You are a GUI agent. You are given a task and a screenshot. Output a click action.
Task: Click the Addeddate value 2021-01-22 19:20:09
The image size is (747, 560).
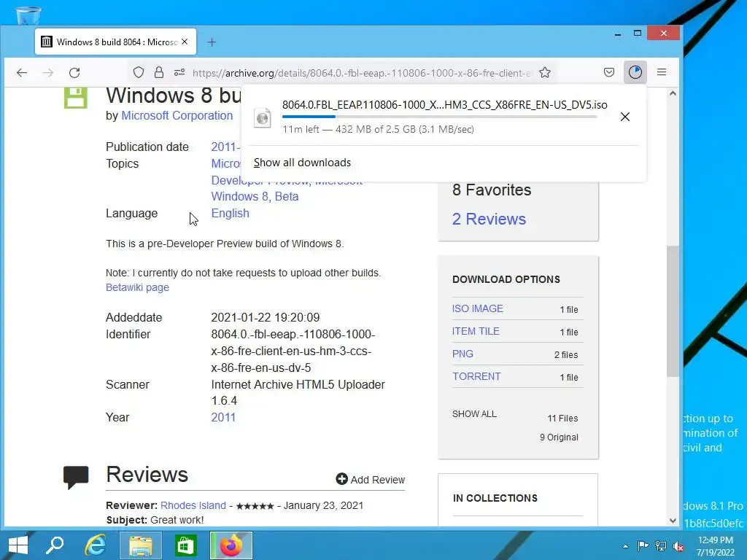(266, 318)
